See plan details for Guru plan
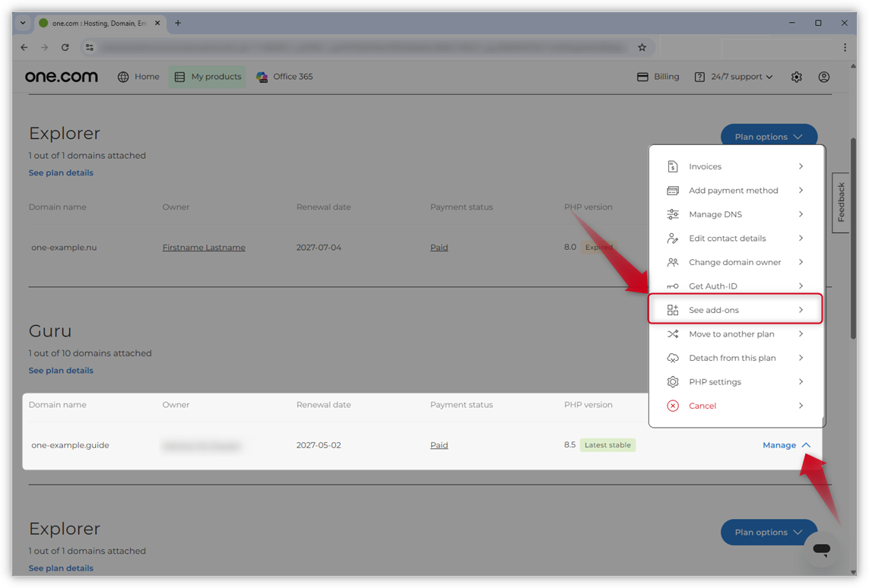The width and height of the screenshot is (869, 588). pyautogui.click(x=61, y=371)
